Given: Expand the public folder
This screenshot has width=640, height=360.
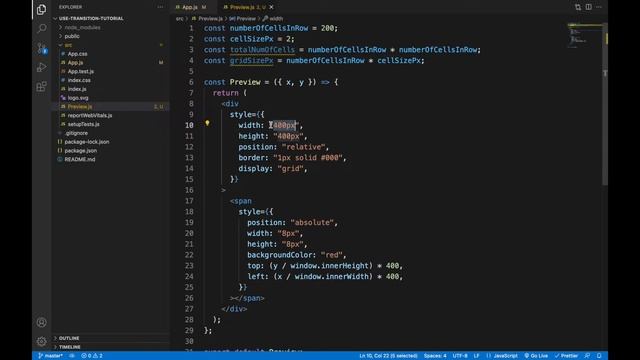Looking at the screenshot, I should point(72,36).
